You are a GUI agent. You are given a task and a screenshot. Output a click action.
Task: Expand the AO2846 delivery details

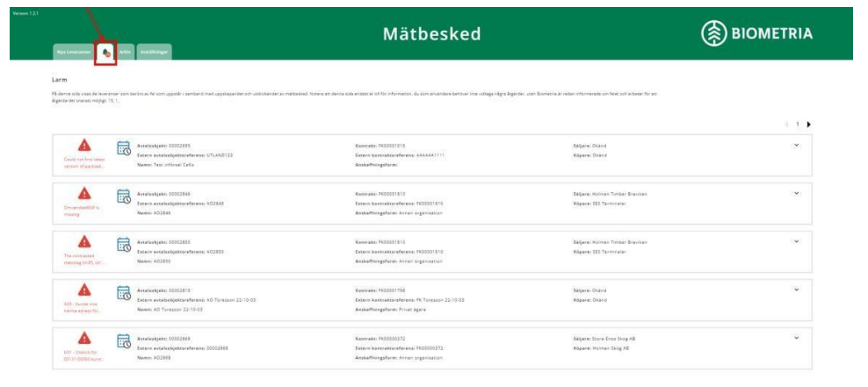pyautogui.click(x=796, y=193)
